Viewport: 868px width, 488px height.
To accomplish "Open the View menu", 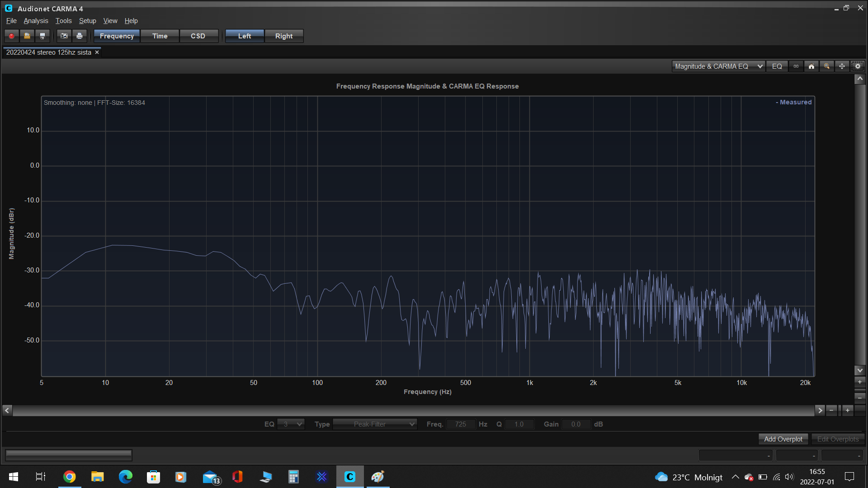I will [x=110, y=21].
